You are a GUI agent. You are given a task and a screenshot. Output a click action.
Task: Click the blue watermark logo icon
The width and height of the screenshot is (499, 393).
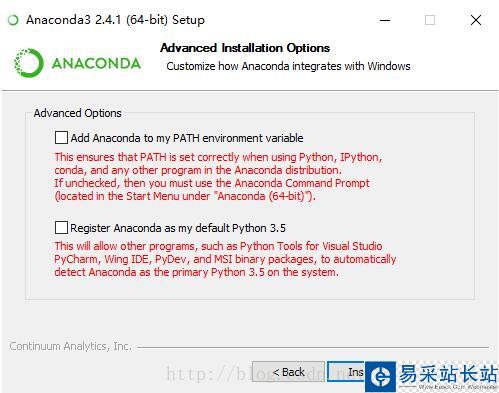[x=381, y=377]
